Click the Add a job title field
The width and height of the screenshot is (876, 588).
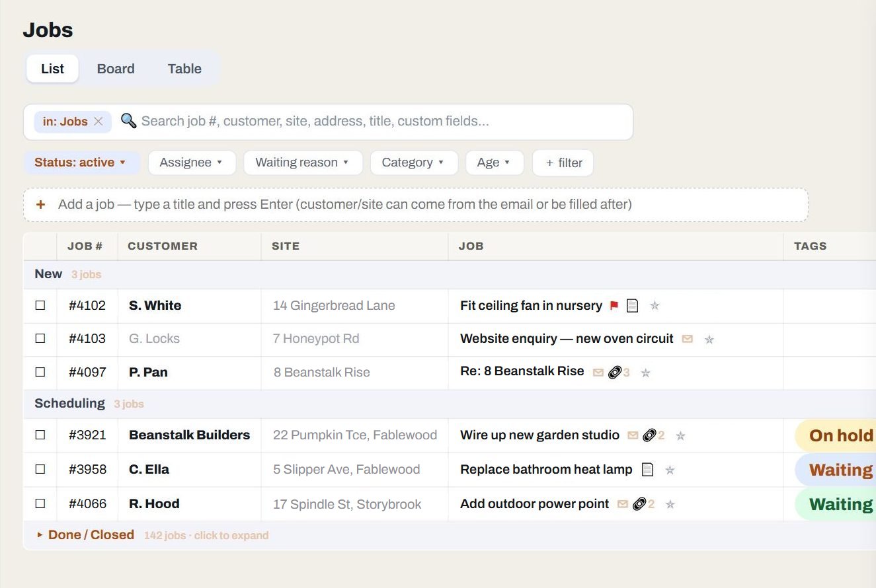[x=415, y=205]
